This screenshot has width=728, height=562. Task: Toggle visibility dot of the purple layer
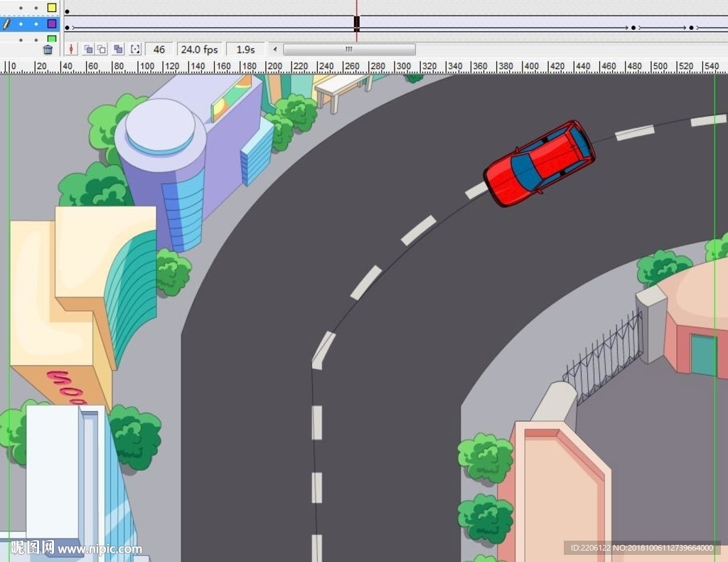(21, 24)
